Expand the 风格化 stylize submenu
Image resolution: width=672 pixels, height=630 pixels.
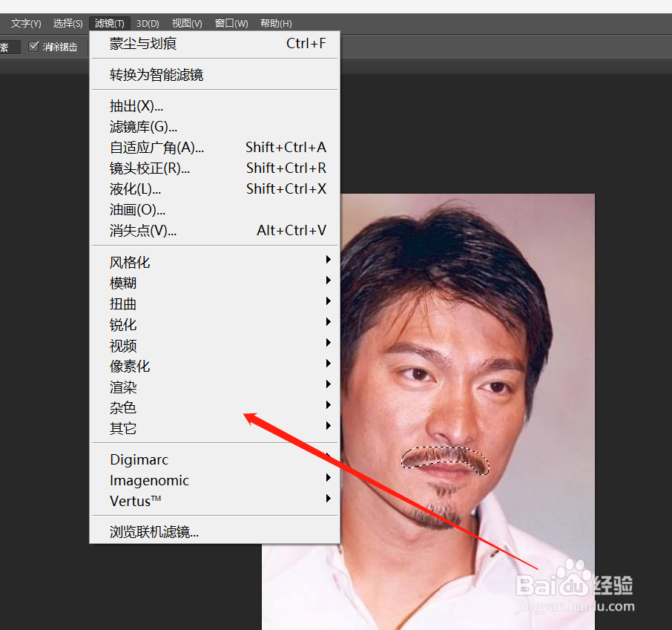(x=214, y=262)
